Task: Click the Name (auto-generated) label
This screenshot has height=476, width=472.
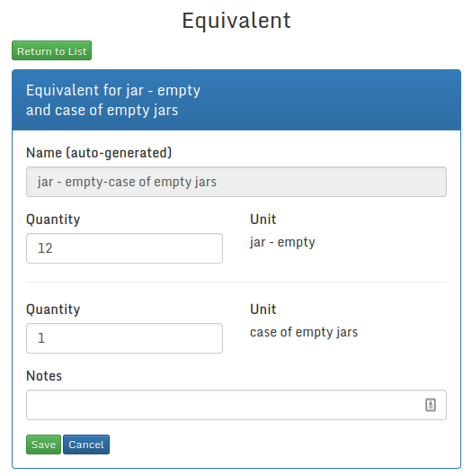Action: (99, 152)
